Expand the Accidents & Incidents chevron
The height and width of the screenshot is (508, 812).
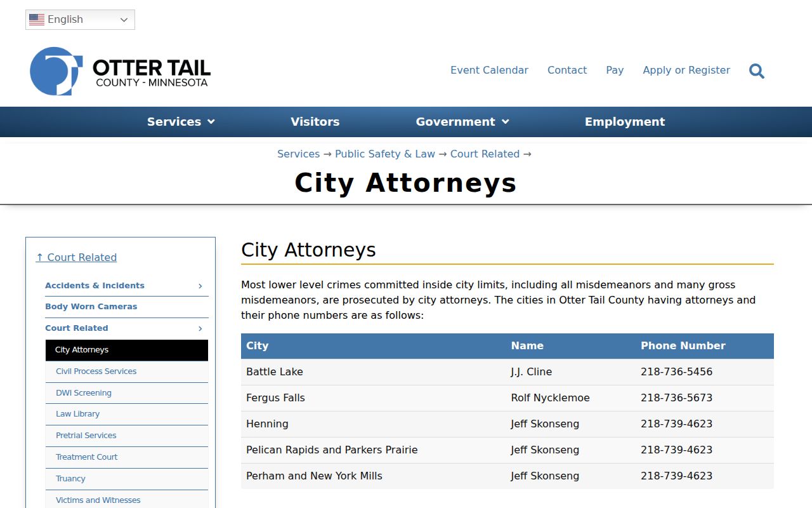coord(200,286)
